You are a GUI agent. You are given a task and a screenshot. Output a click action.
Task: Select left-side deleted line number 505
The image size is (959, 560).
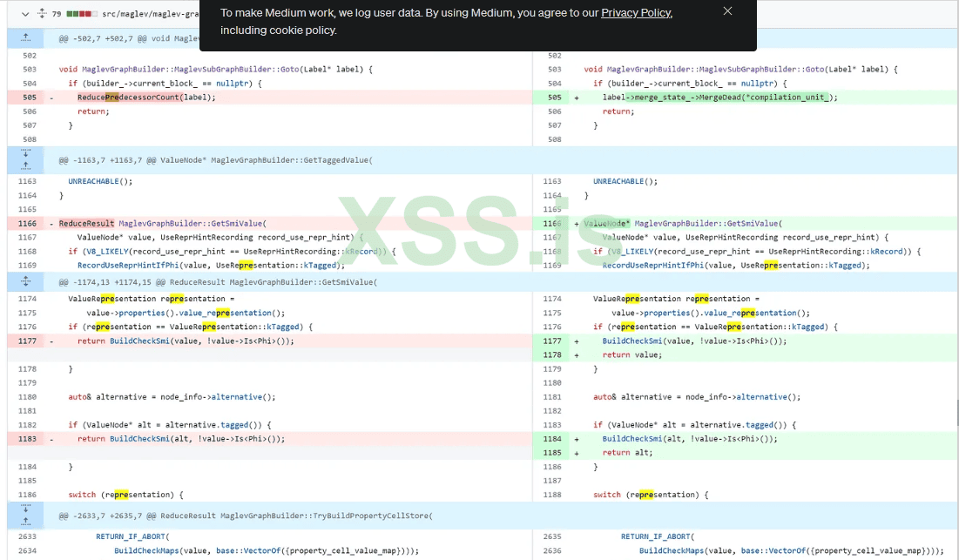click(x=30, y=98)
